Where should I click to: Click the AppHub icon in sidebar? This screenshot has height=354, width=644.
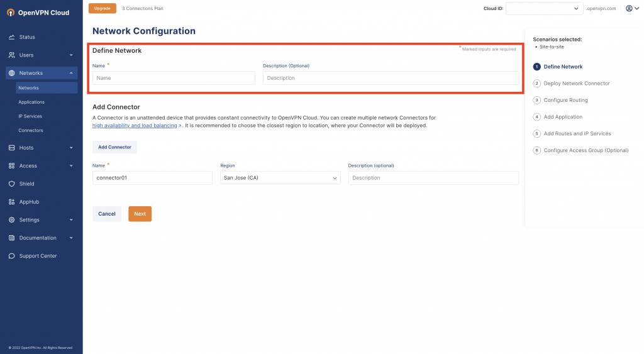tap(11, 202)
